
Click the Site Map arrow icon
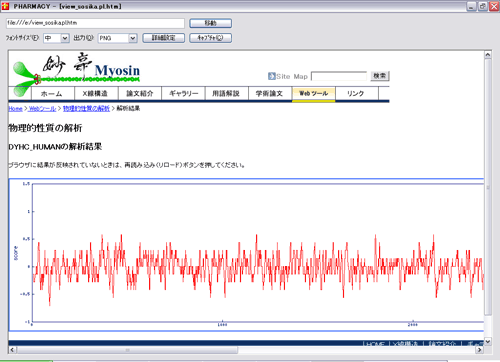(272, 76)
